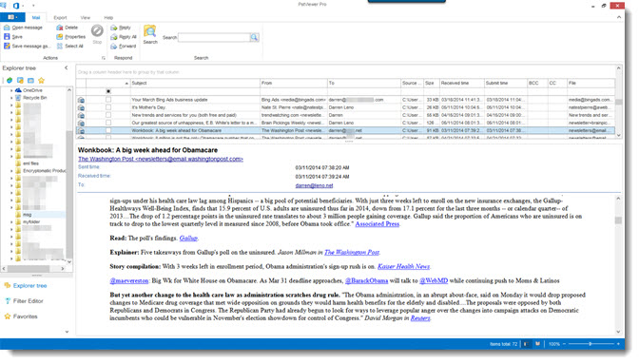
Task: Open the blue application menu button
Action: [x=12, y=17]
